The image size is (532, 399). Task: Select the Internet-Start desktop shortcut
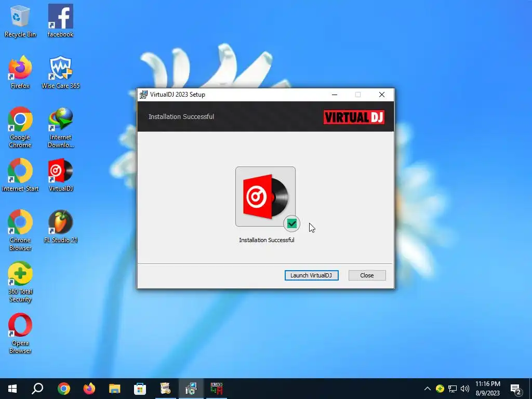(20, 175)
